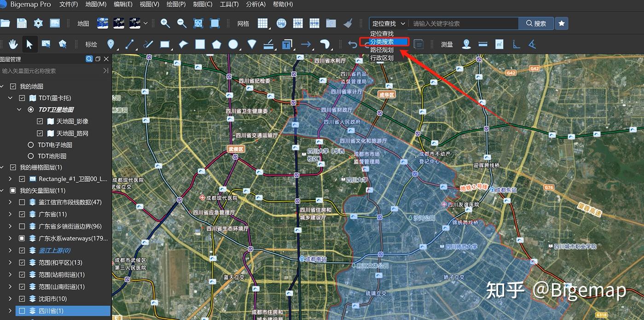
Task: Click the measure distance ruler icon
Action: click(x=483, y=44)
